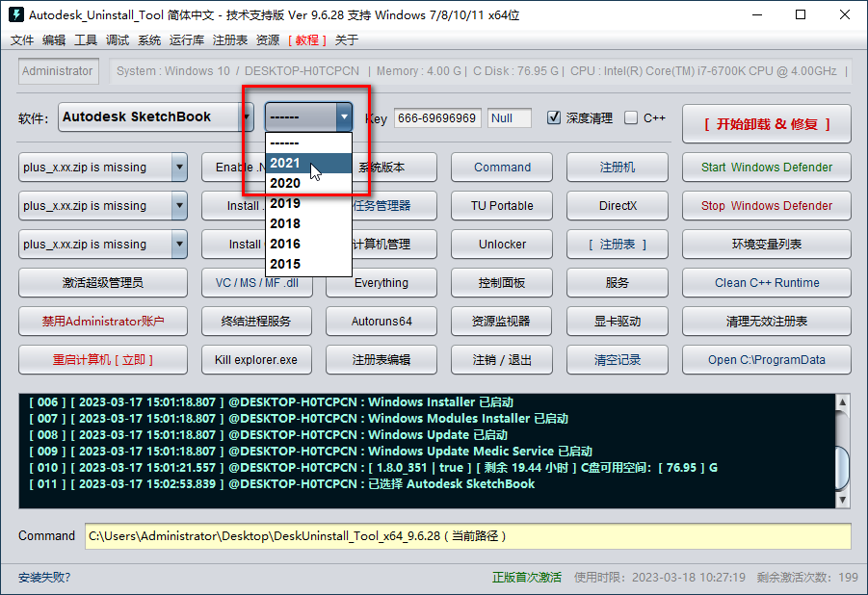The height and width of the screenshot is (595, 868).
Task: Open the 资源 menu
Action: [x=268, y=40]
